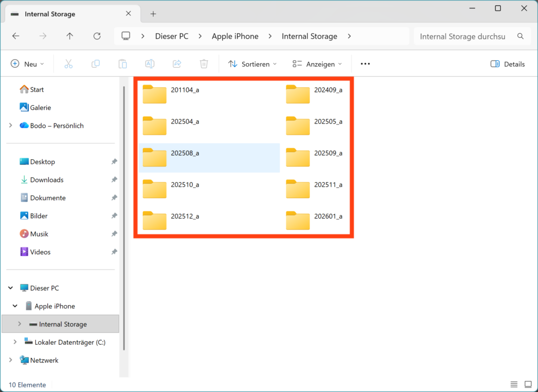
Task: Click the Paste icon
Action: pos(122,64)
